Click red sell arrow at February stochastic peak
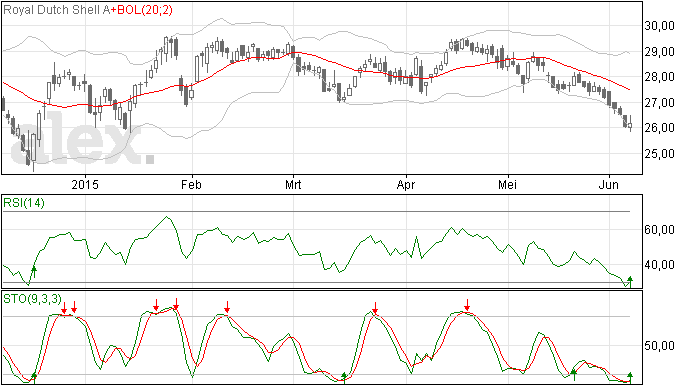The width and height of the screenshot is (690, 387). pyautogui.click(x=227, y=307)
